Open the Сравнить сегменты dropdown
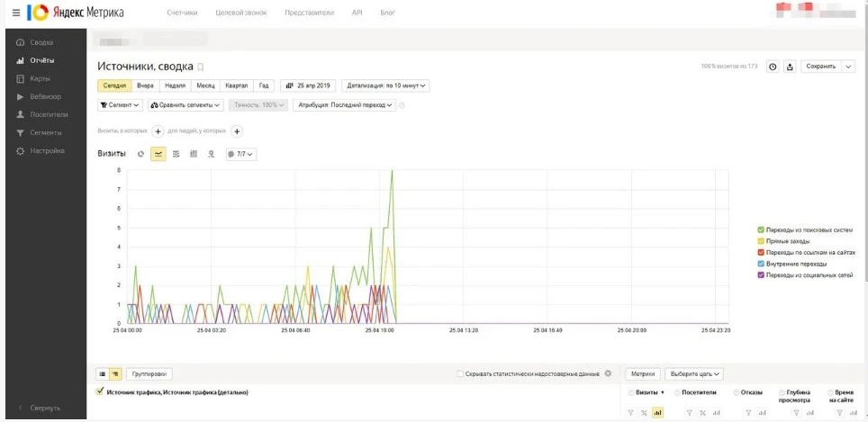Screen dimensions: 868x422 [x=185, y=104]
